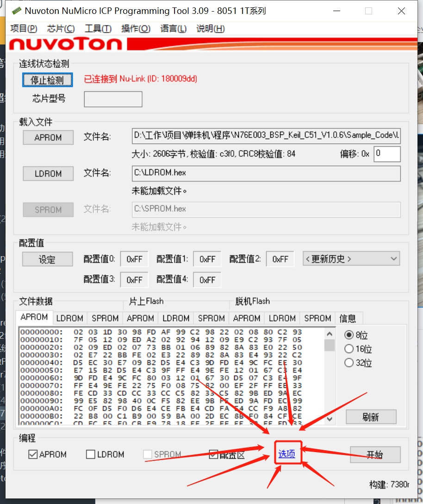423x504 pixels.
Task: Click the 停止检测 button
Action: click(48, 80)
